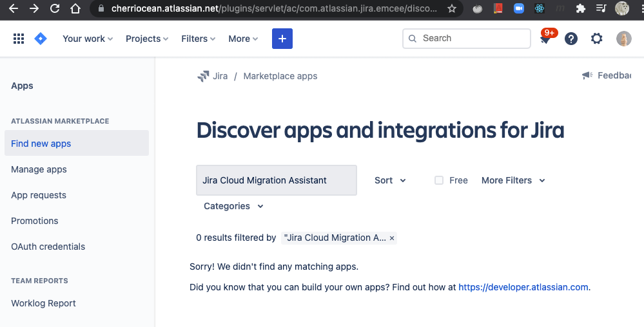Bookmark this page with the star icon
Viewport: 644px width, 327px height.
[452, 9]
